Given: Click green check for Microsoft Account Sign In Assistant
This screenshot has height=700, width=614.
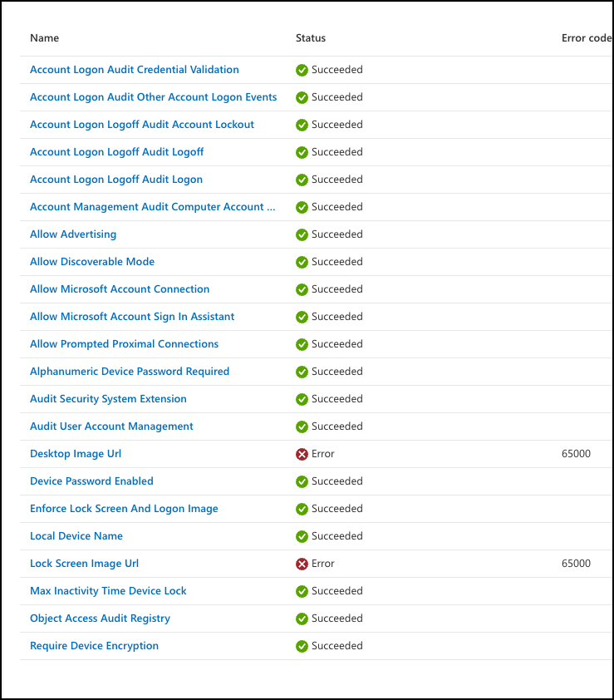Looking at the screenshot, I should coord(302,317).
